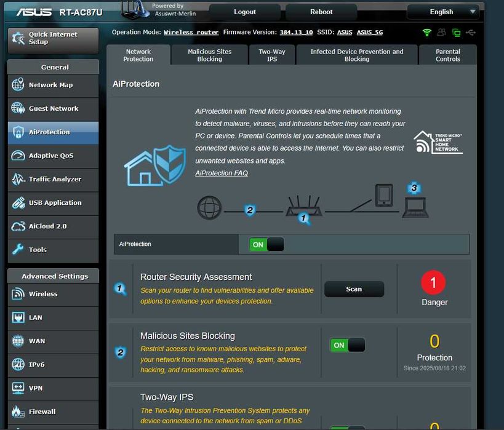This screenshot has height=430, width=504.
Task: Click the Tools wrench icon
Action: (x=18, y=249)
